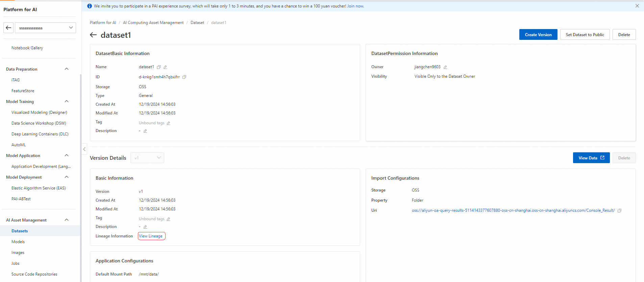This screenshot has width=644, height=282.
Task: Open Application Development (Lang...) item
Action: pyautogui.click(x=41, y=166)
